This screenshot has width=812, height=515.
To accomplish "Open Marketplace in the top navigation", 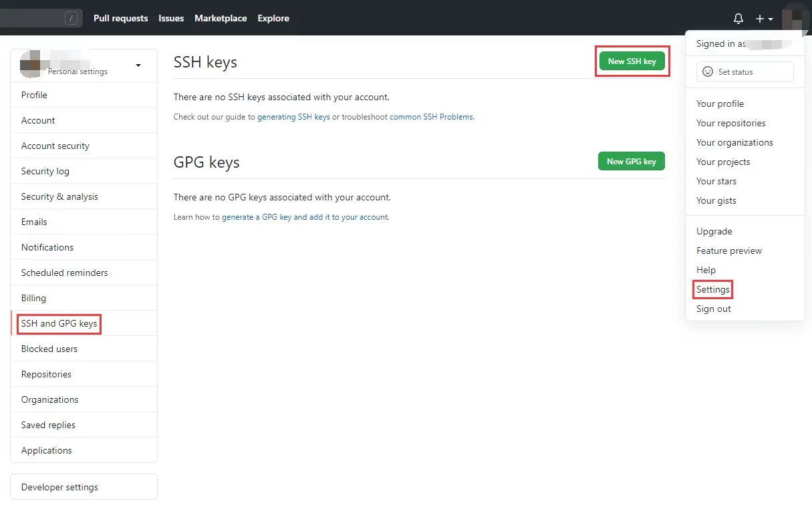I will pyautogui.click(x=220, y=19).
